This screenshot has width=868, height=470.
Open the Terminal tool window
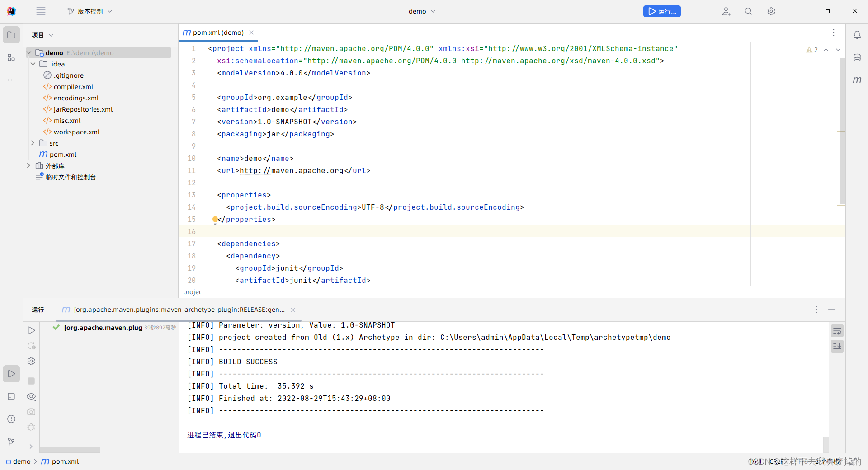point(11,396)
